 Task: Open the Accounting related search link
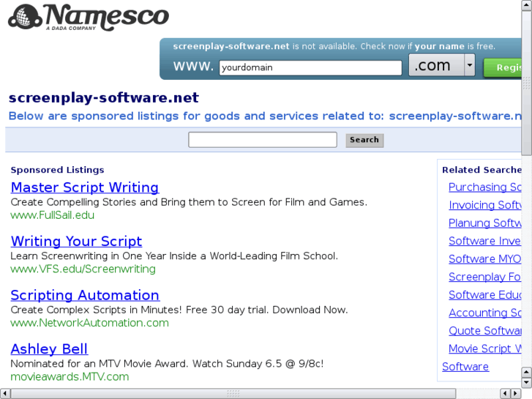click(485, 313)
